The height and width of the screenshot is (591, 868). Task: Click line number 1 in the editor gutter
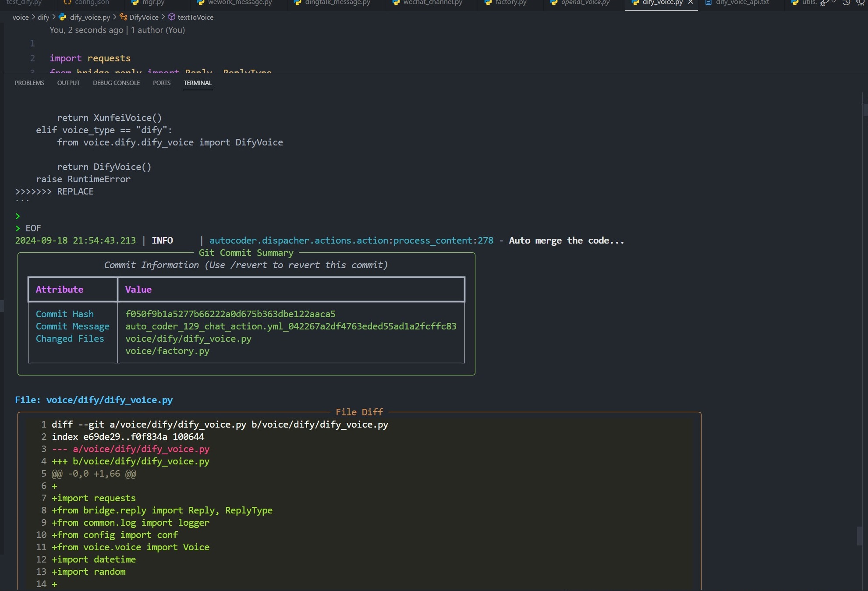pyautogui.click(x=32, y=43)
